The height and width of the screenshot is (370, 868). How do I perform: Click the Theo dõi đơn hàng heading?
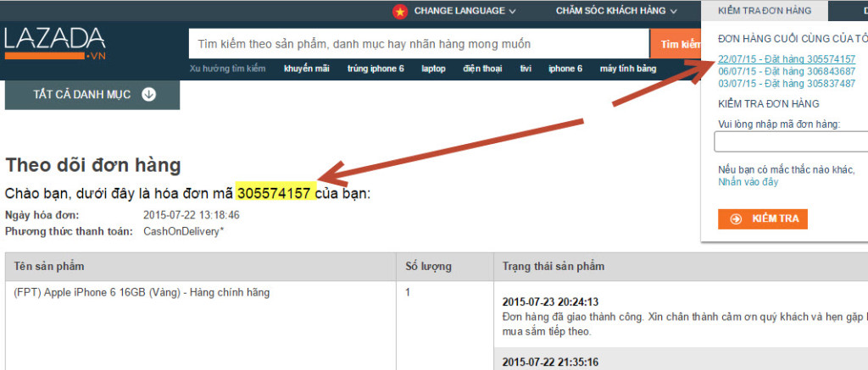92,165
